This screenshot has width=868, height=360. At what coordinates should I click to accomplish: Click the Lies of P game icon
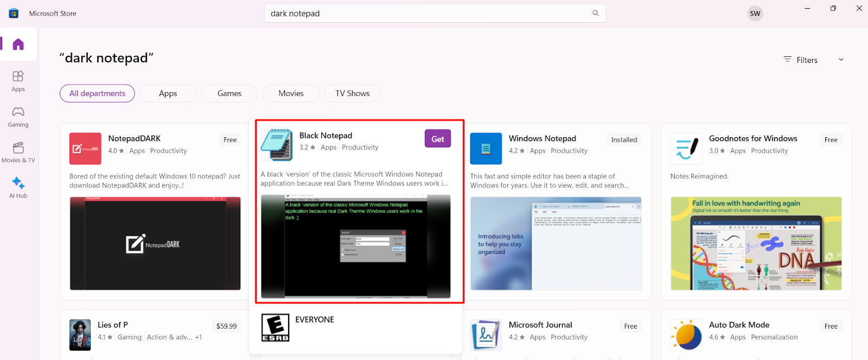coord(80,335)
